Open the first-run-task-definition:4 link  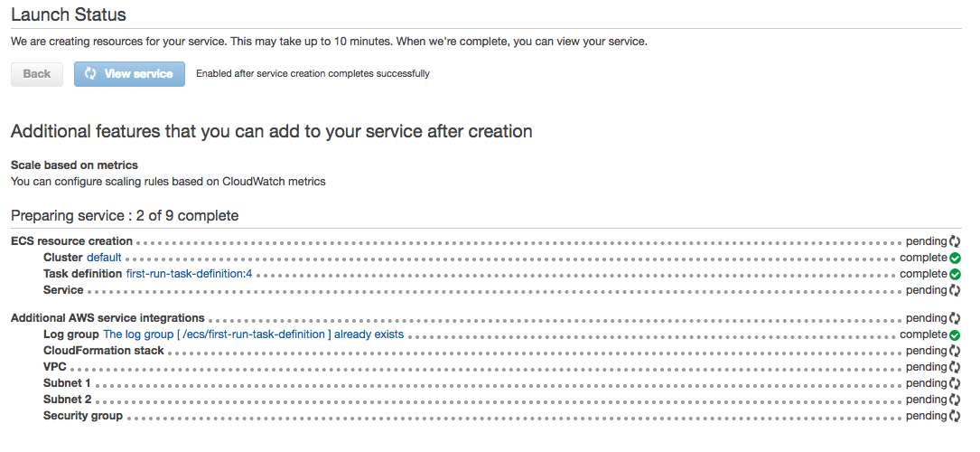pos(189,274)
